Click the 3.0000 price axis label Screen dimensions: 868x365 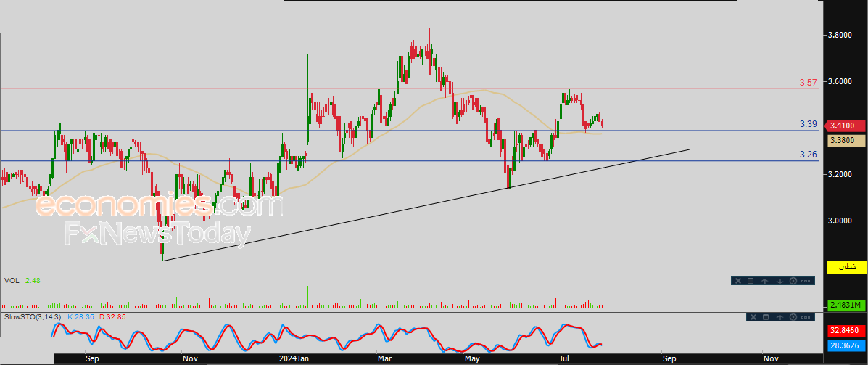tap(839, 221)
